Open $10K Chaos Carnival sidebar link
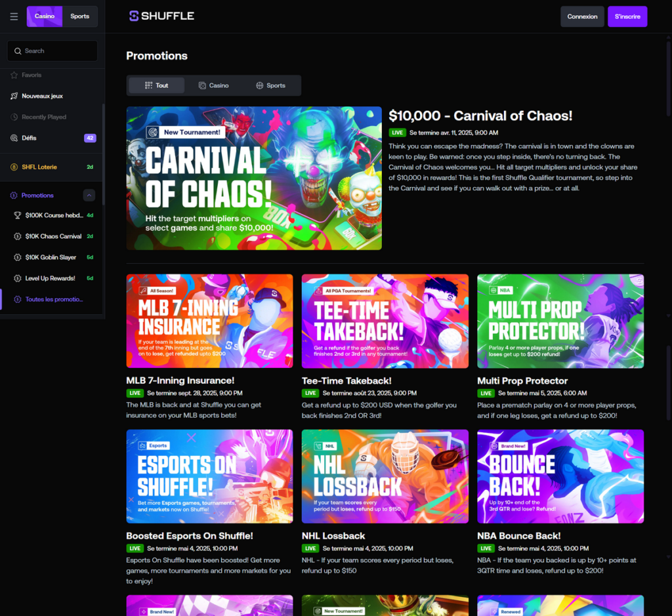The width and height of the screenshot is (672, 616). coord(54,236)
